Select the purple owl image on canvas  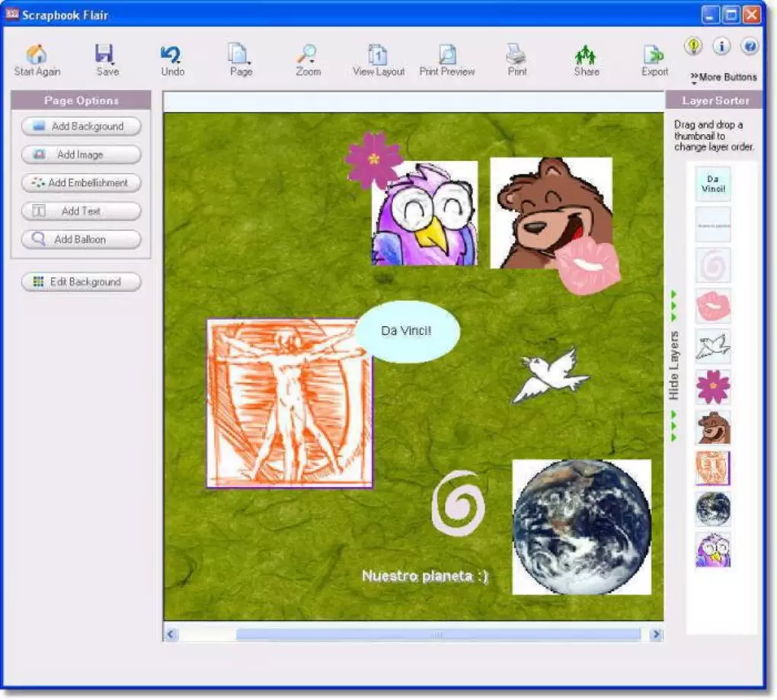click(424, 213)
